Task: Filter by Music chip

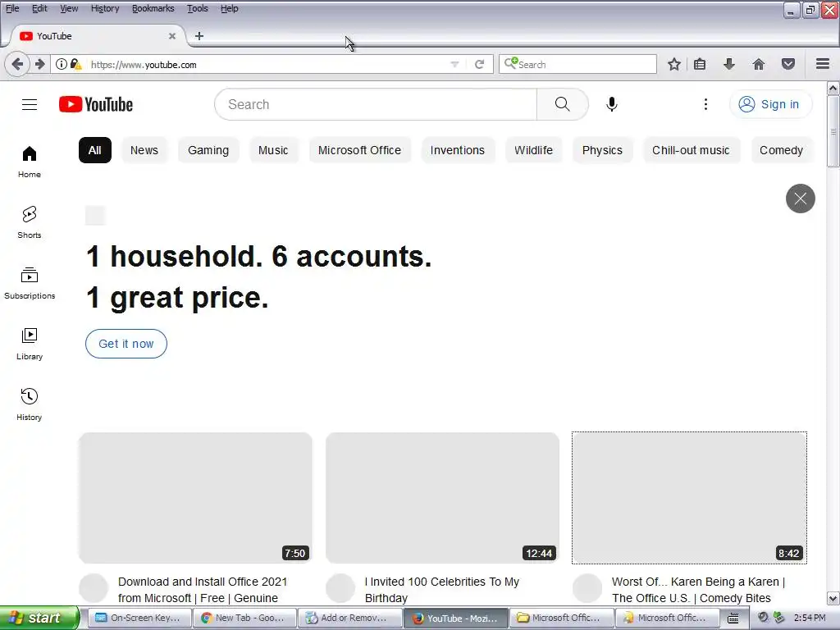Action: click(273, 151)
